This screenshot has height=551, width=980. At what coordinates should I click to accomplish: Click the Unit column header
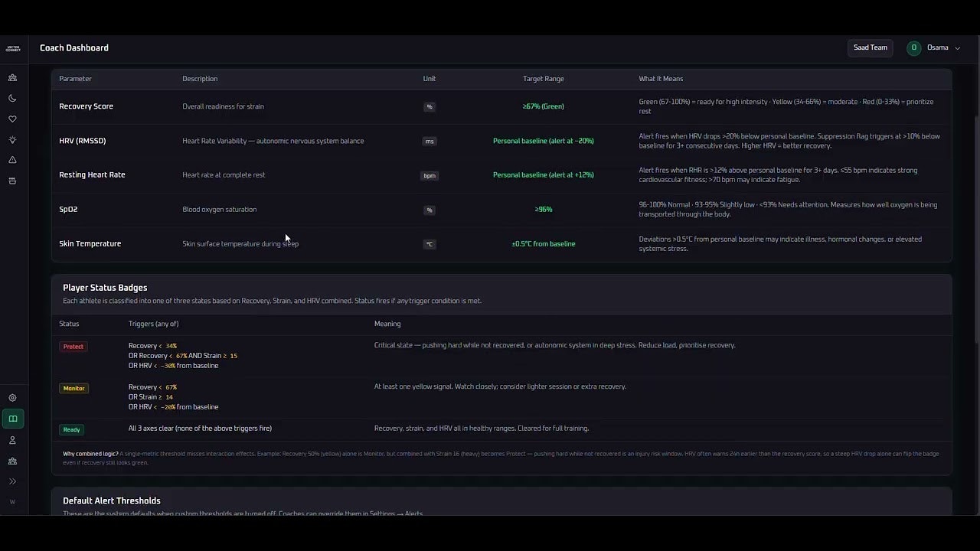[430, 79]
